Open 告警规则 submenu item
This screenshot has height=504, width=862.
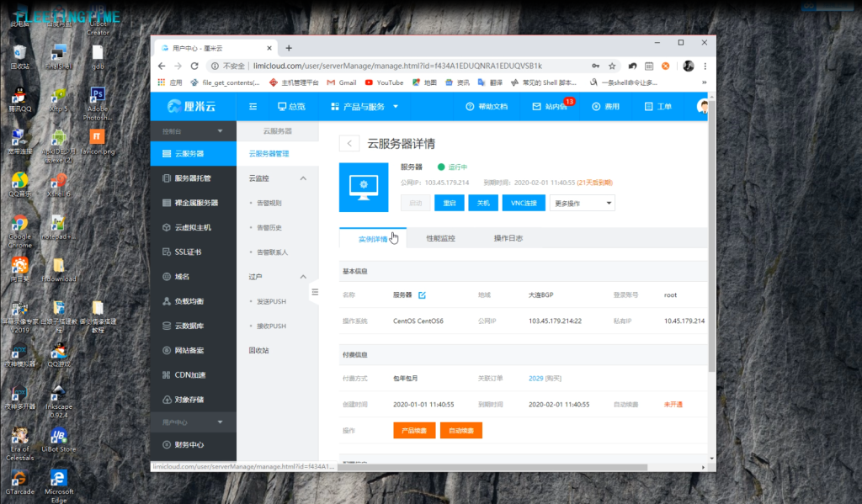tap(269, 203)
